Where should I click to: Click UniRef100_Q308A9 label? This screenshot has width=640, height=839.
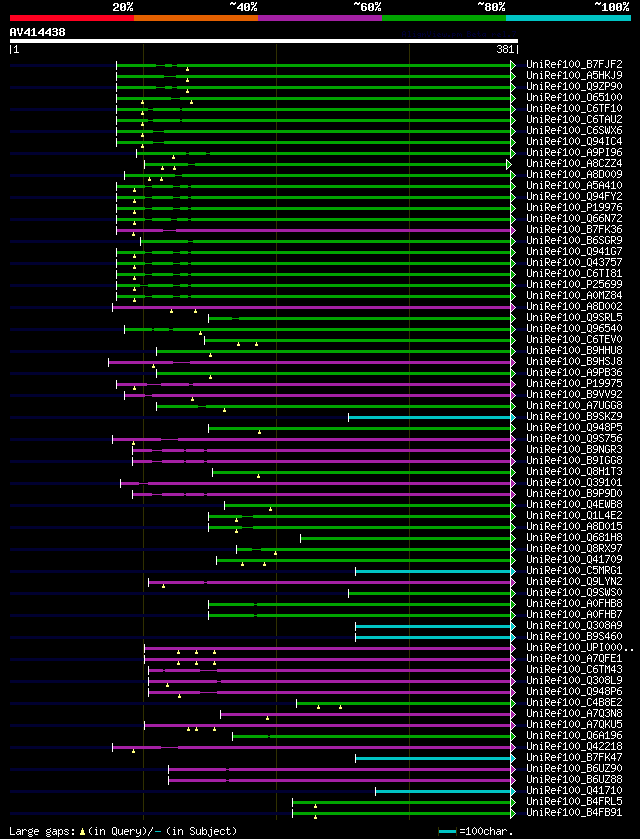point(574,626)
